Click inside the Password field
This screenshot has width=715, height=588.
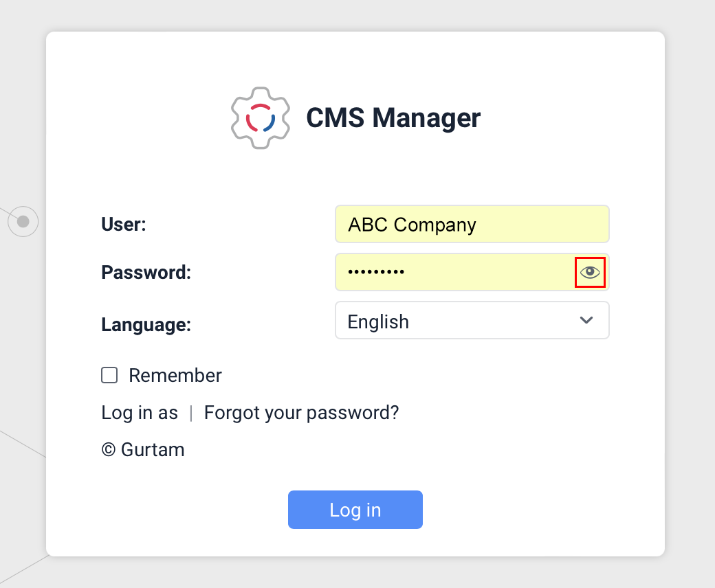(454, 272)
